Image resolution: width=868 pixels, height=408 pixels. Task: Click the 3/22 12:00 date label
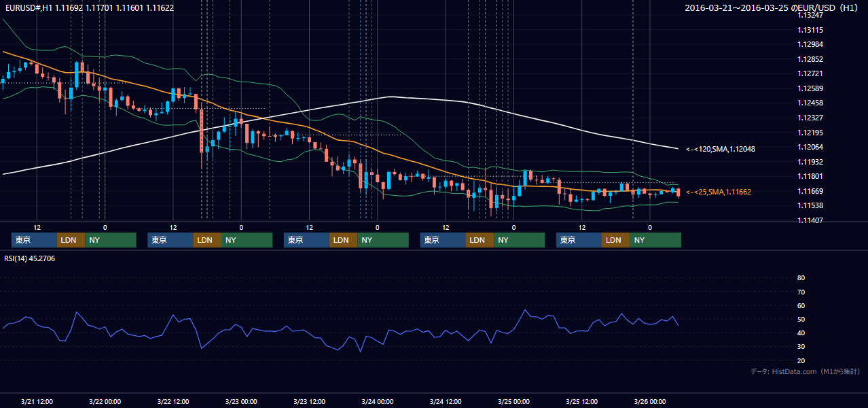(x=173, y=401)
